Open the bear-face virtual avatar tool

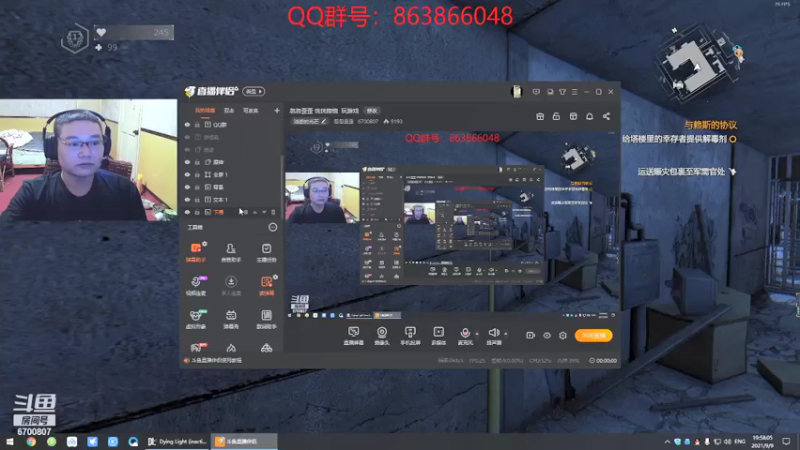click(x=195, y=319)
